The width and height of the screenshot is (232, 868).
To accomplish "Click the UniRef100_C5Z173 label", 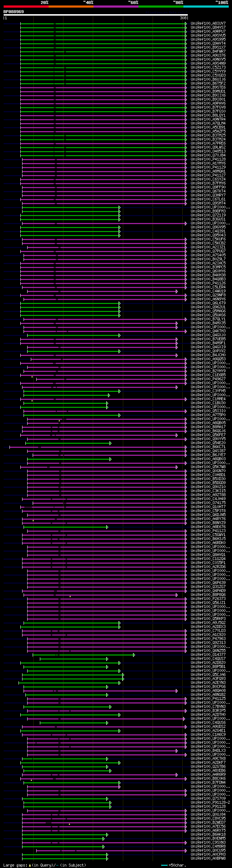I will (208, 67).
